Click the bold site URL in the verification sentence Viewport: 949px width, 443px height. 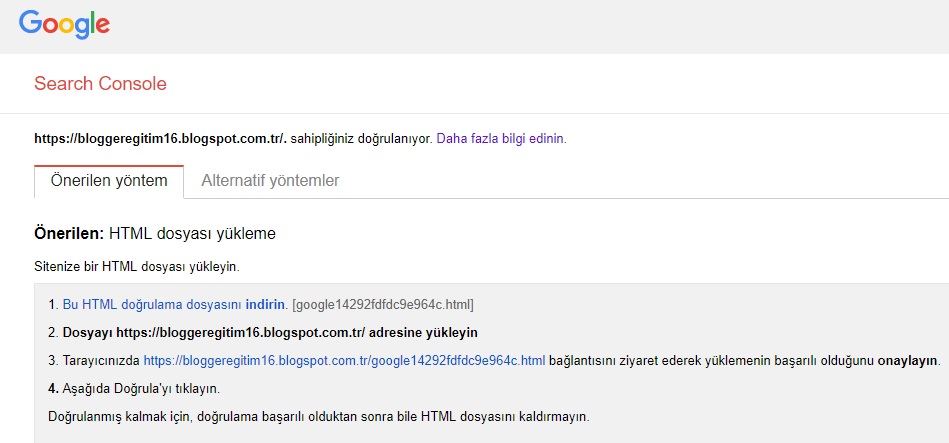point(160,139)
